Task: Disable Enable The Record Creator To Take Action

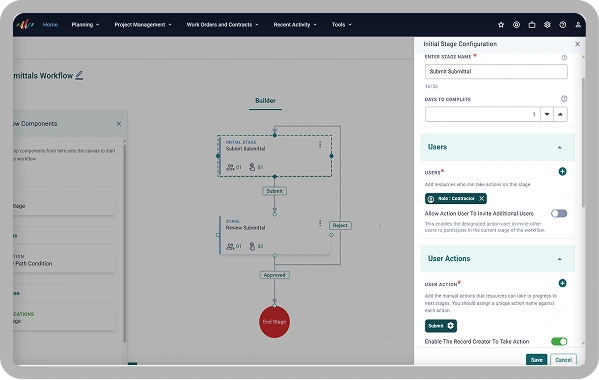Action: [559, 341]
